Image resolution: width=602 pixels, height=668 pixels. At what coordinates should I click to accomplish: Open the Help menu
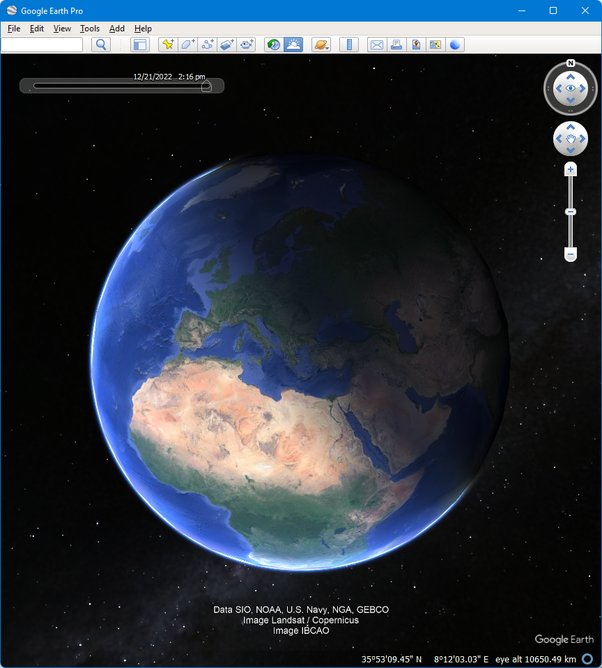tap(143, 29)
